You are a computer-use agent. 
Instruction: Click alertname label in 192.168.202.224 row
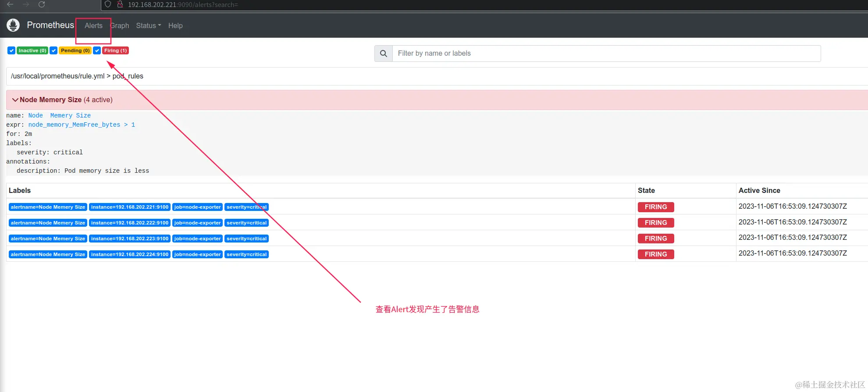pyautogui.click(x=48, y=254)
